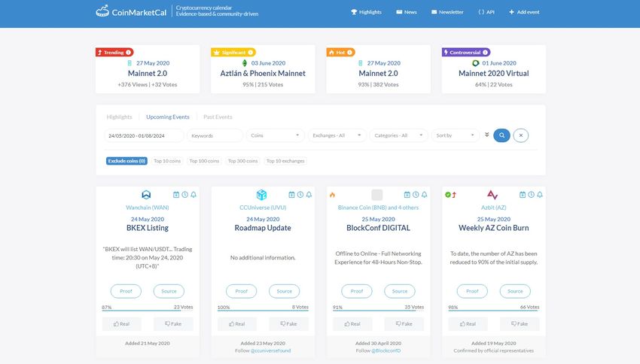Click bell icon on Roadmap Update card
The height and width of the screenshot is (364, 640).
[309, 195]
